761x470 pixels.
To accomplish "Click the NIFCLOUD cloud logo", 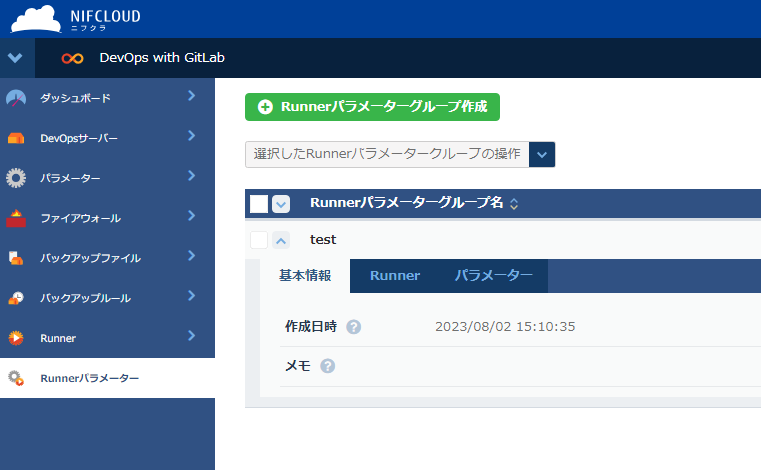I will point(36,19).
